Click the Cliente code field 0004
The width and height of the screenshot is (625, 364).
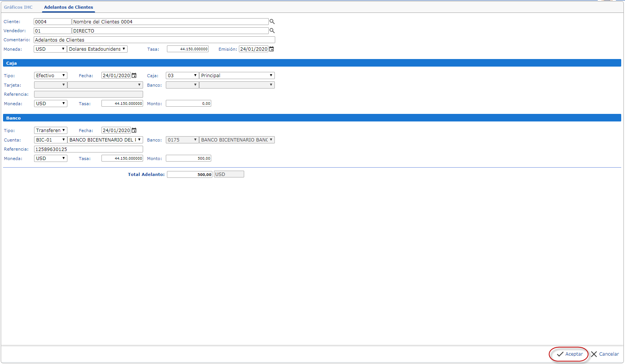click(52, 22)
